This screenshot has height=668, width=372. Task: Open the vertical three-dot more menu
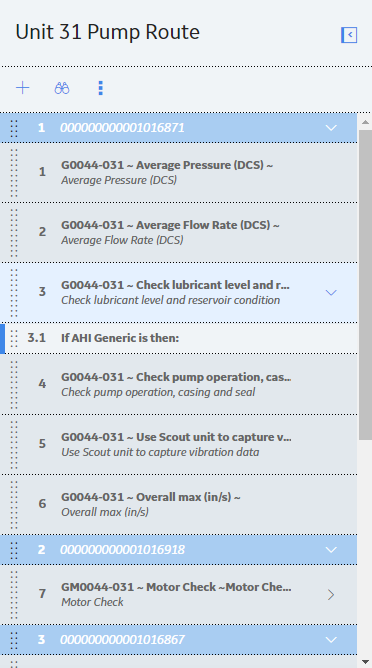point(101,88)
